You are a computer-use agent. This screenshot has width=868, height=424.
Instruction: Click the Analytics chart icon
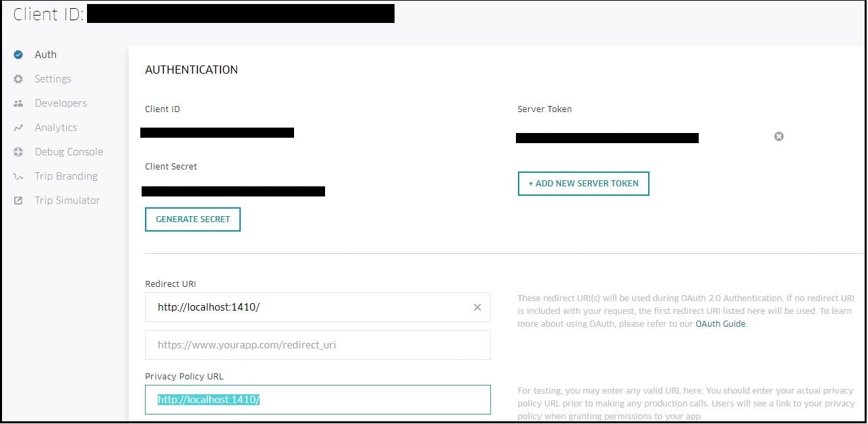[x=19, y=128]
